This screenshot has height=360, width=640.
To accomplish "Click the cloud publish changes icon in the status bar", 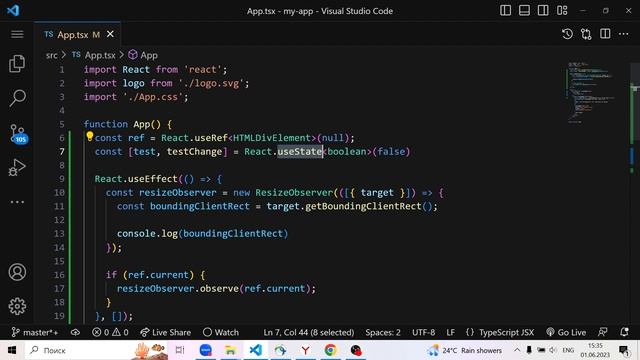I will pyautogui.click(x=75, y=332).
